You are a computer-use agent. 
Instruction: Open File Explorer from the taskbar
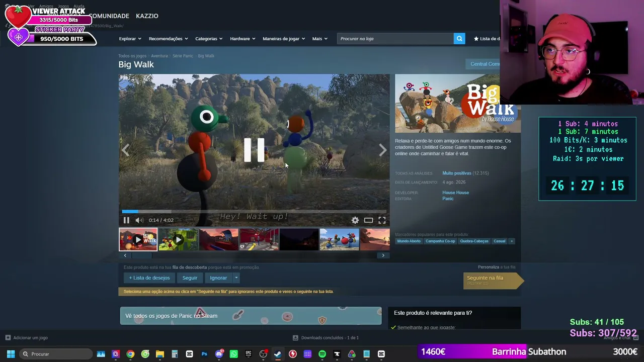[160, 354]
